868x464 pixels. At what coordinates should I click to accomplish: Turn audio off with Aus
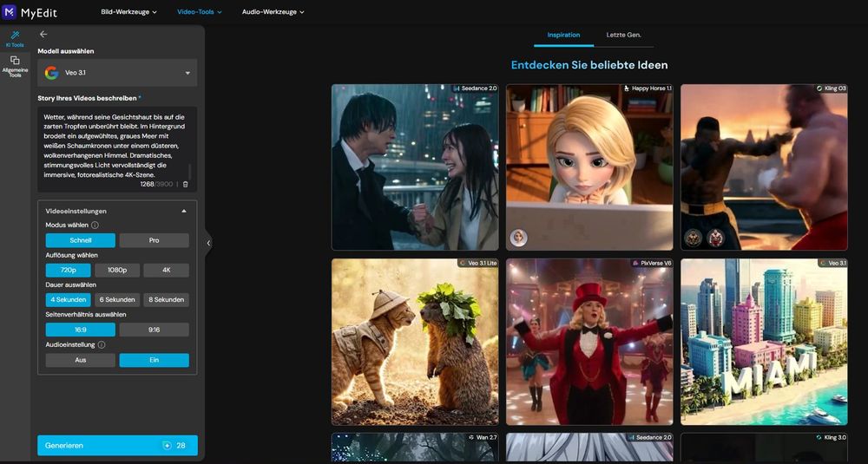(80, 360)
